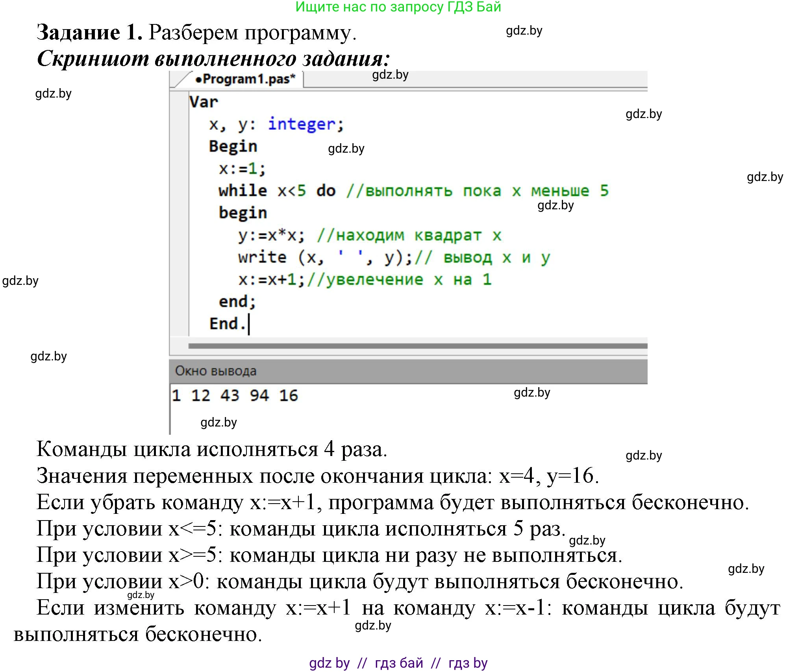The width and height of the screenshot is (798, 672).
Task: Click the purple gdz by // гдз бай footer link
Action: click(398, 663)
